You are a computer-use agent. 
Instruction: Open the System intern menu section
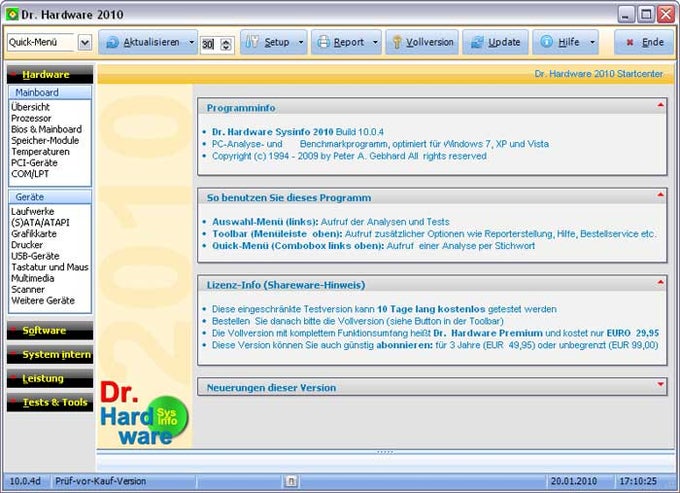click(50, 354)
